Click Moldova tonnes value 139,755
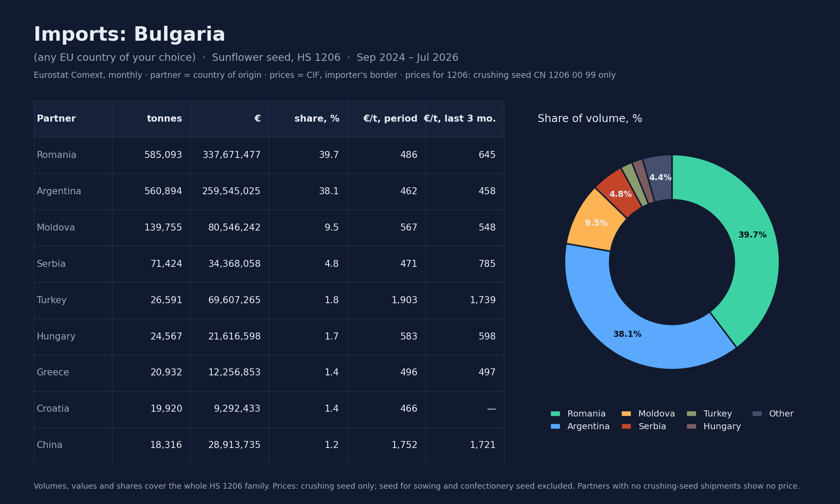The width and height of the screenshot is (840, 504). pyautogui.click(x=163, y=228)
